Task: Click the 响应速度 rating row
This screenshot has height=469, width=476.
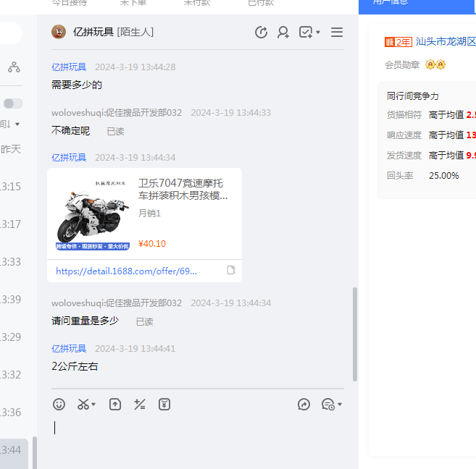Action: click(x=431, y=135)
